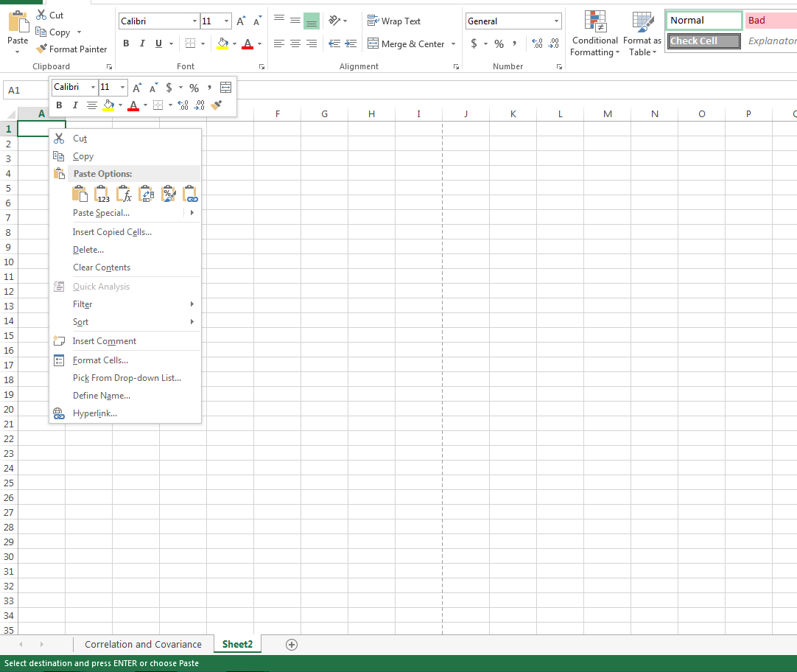Image resolution: width=797 pixels, height=672 pixels.
Task: Decrease font size in ribbon
Action: [257, 21]
